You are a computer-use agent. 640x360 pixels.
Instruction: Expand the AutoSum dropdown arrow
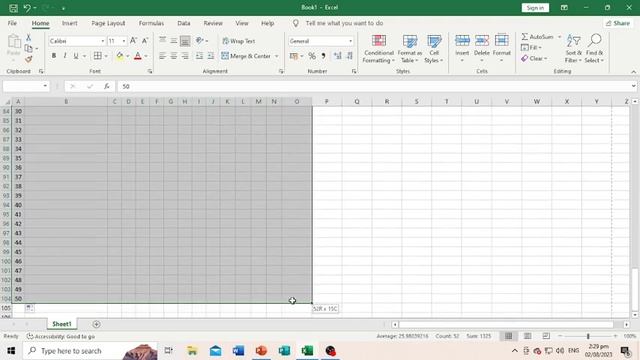(559, 37)
